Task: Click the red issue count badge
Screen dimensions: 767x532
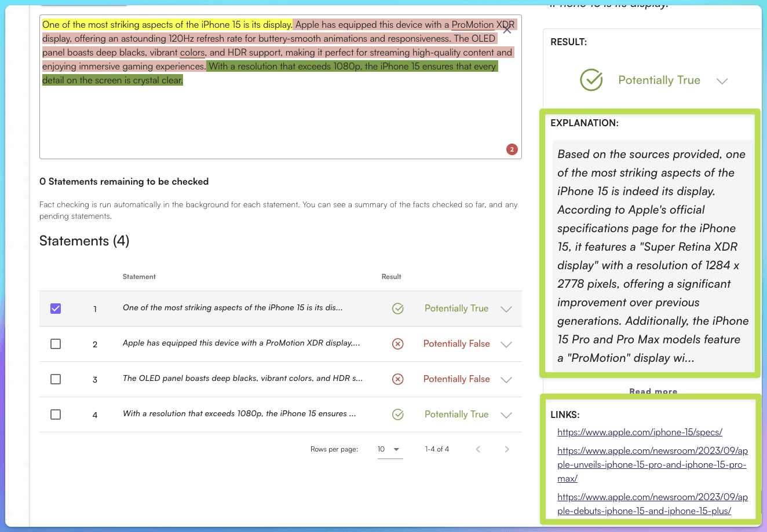Action: click(x=512, y=149)
